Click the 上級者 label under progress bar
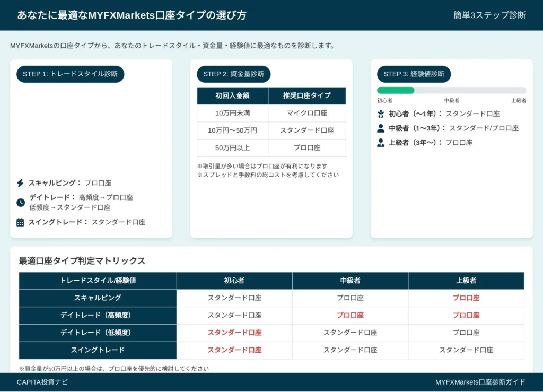 [x=519, y=101]
